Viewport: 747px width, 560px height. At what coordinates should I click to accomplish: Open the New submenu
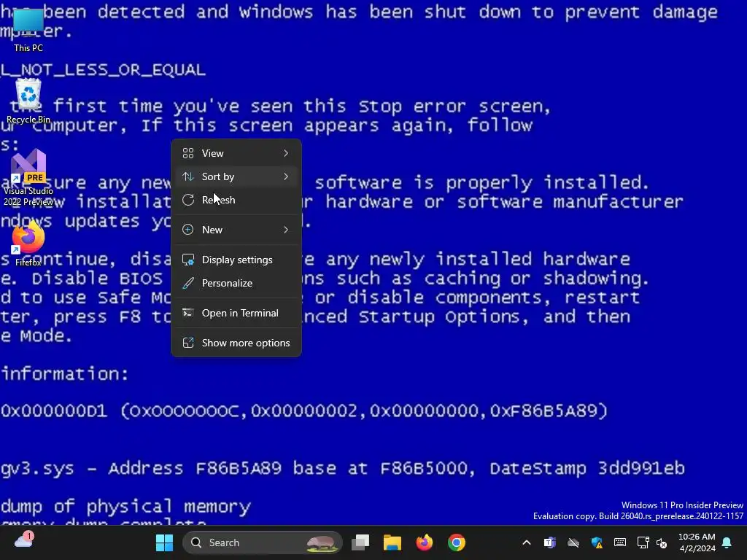236,230
